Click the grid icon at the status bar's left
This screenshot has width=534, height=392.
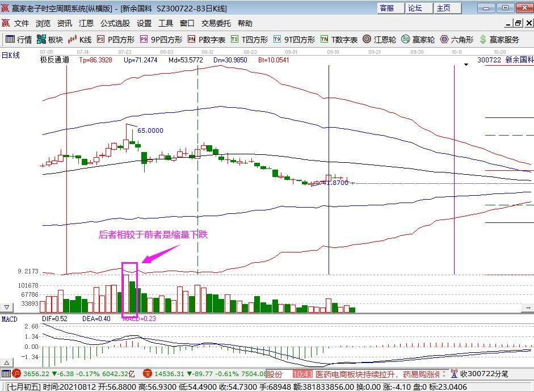coord(6,374)
